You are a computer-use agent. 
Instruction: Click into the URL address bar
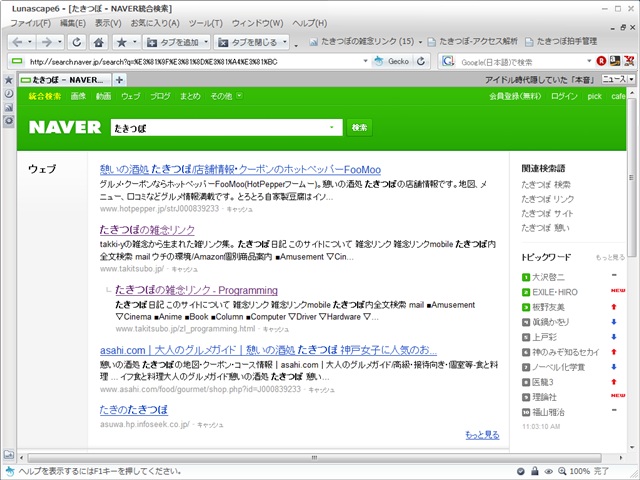click(200, 61)
